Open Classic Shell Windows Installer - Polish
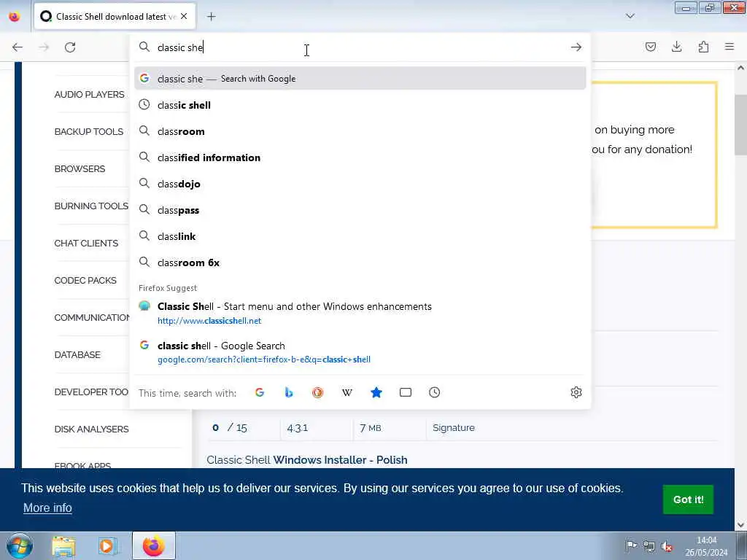This screenshot has height=560, width=747. pos(307,460)
